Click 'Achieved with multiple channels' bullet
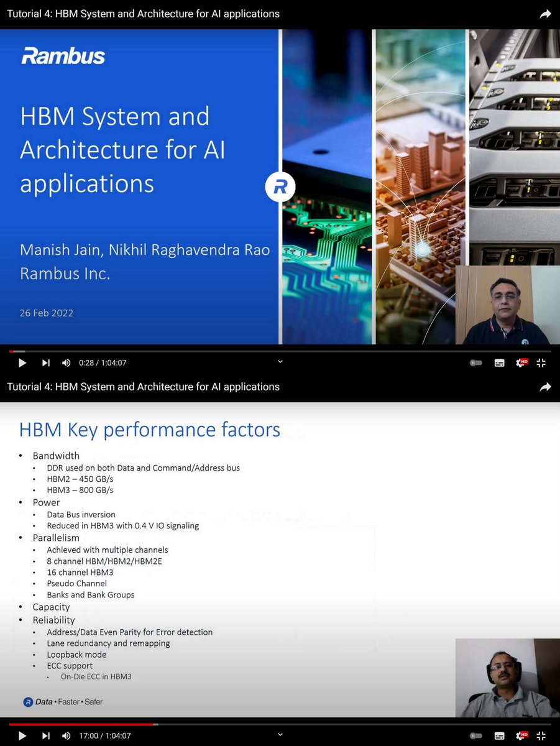 coord(108,550)
